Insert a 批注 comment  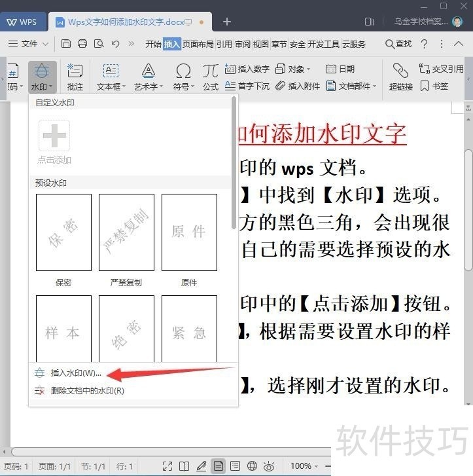(x=75, y=77)
